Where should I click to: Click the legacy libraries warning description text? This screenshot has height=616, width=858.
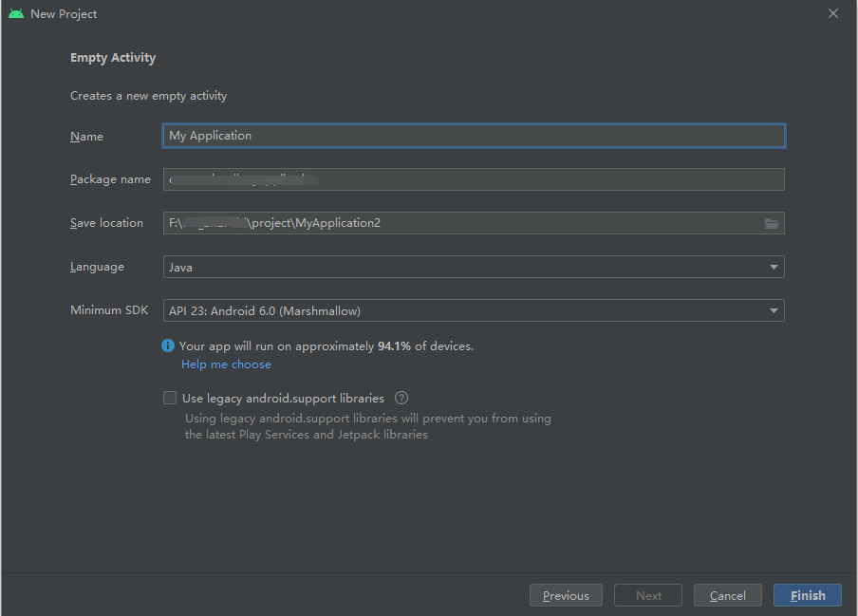coord(367,426)
